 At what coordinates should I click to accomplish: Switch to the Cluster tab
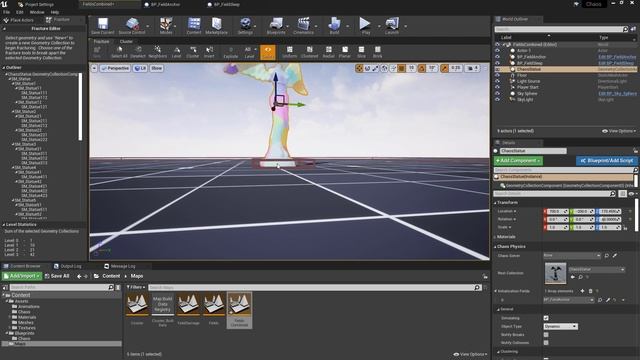click(x=126, y=41)
